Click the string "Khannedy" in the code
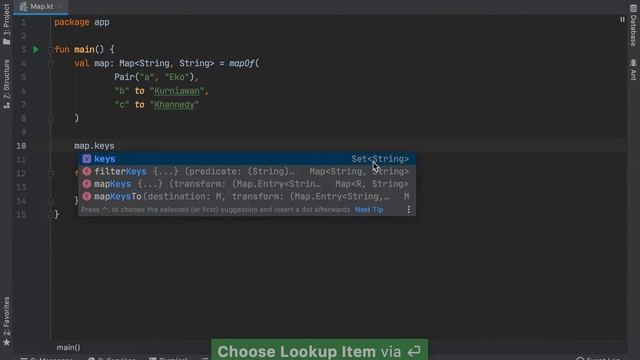Image resolution: width=640 pixels, height=360 pixels. (x=174, y=105)
